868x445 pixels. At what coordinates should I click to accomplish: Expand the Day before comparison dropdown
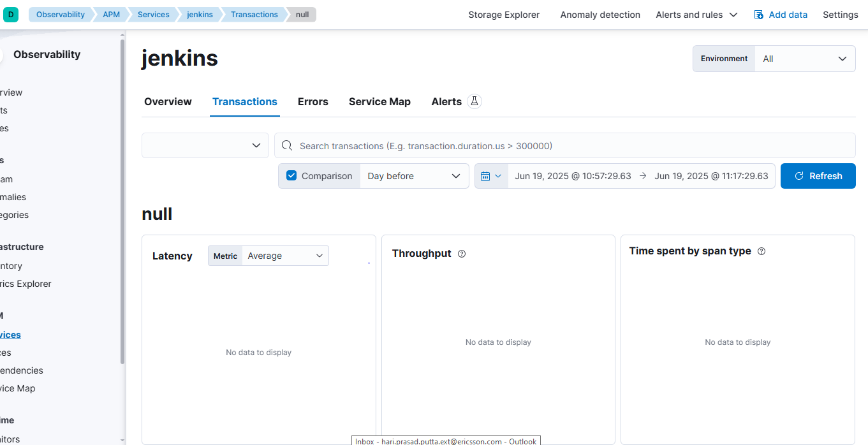(x=414, y=176)
